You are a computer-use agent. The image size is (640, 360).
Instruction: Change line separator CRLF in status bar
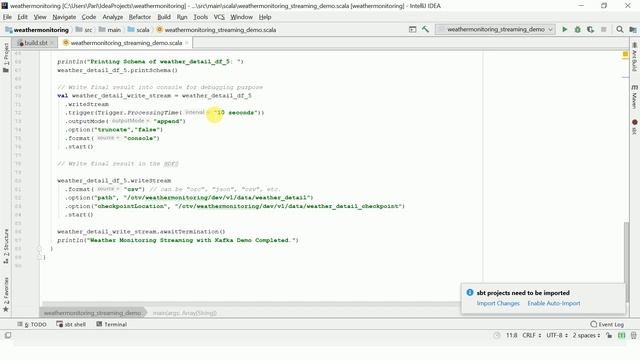(531, 335)
